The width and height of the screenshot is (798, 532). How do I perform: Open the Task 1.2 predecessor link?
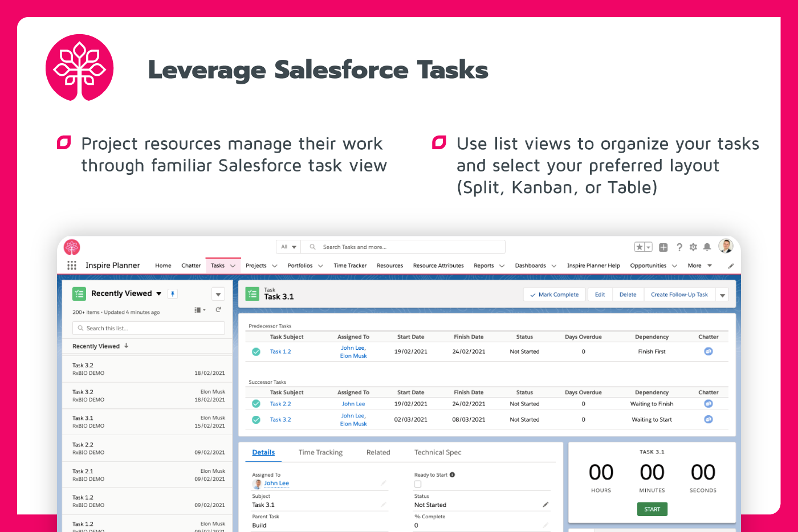pos(280,351)
